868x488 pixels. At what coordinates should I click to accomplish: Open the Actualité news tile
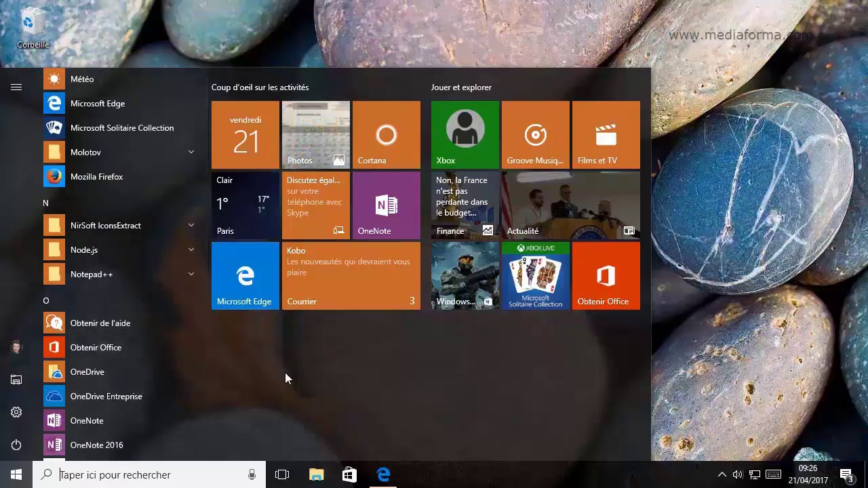571,205
